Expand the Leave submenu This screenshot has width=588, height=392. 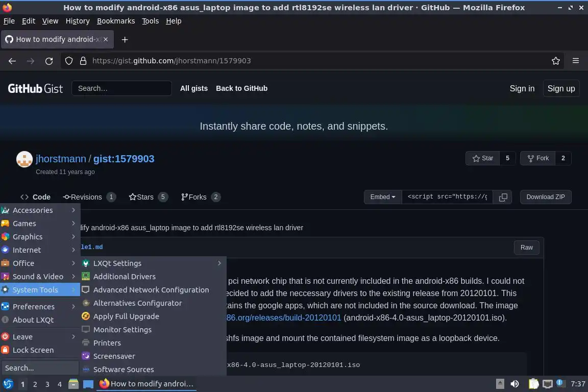tap(40, 337)
